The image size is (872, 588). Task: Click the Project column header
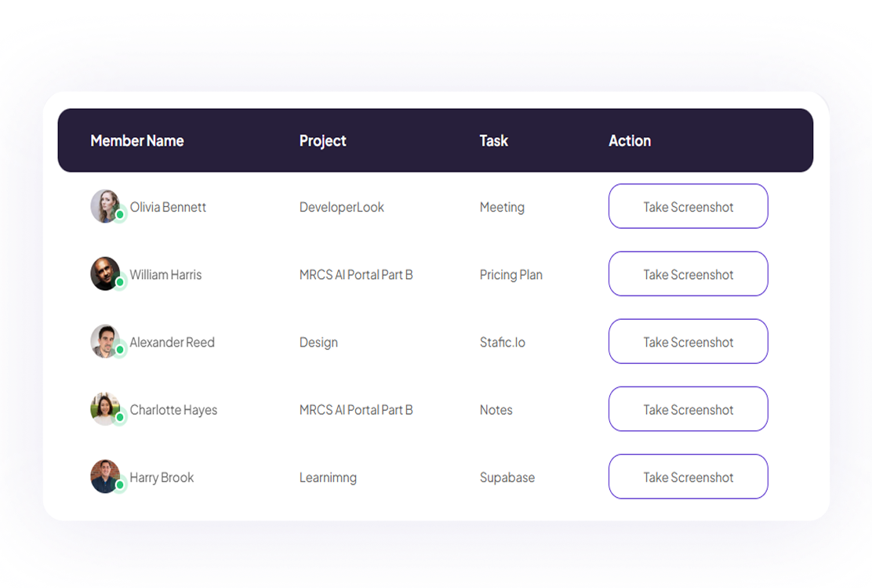tap(322, 141)
